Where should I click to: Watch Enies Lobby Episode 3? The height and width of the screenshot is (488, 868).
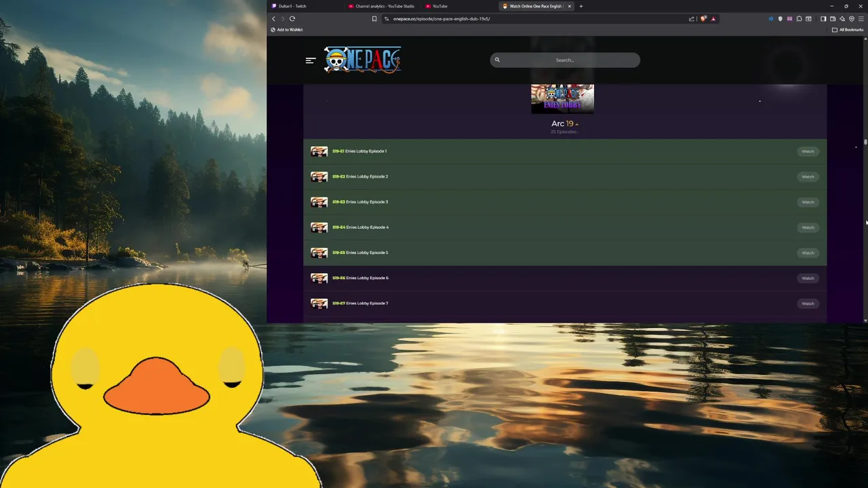click(808, 202)
